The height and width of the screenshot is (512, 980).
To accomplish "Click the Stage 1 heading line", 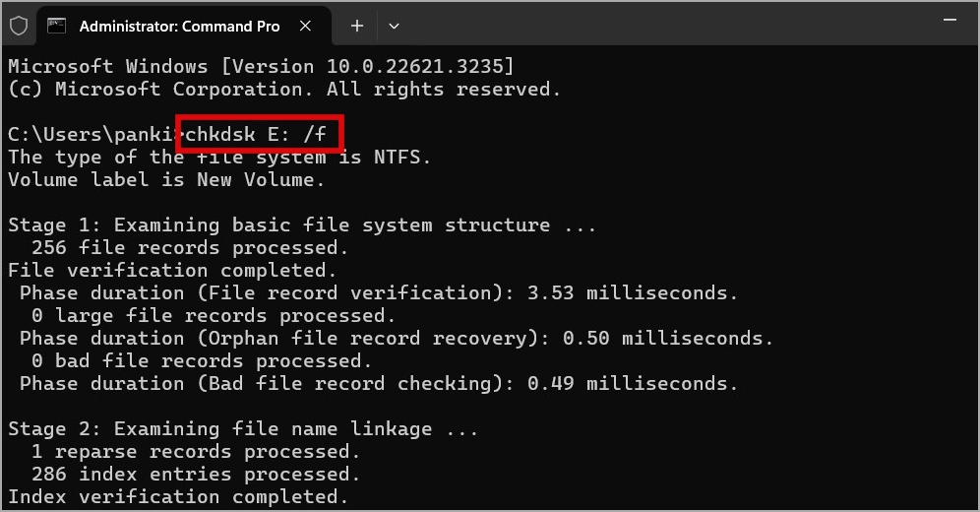I will point(302,225).
